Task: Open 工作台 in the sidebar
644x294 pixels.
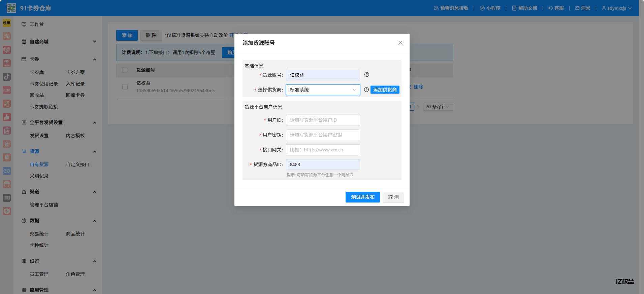Action: coord(37,24)
